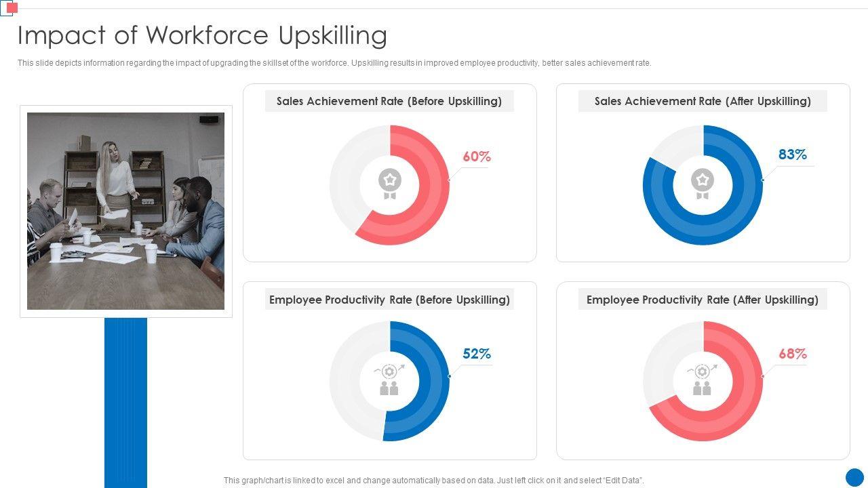The width and height of the screenshot is (868, 488).
Task: Click the 83% data label
Action: [x=792, y=155]
